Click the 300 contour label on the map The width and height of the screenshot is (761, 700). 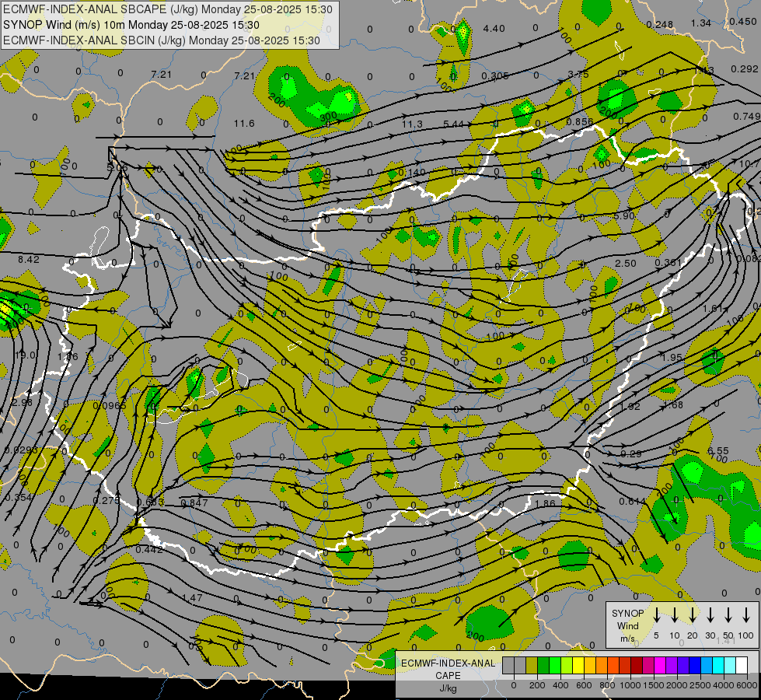[329, 117]
